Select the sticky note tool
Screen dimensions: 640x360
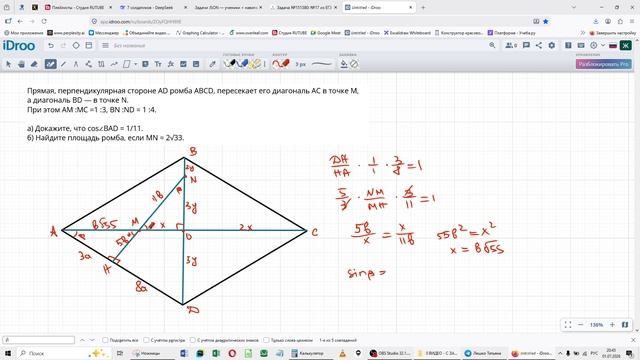[x=145, y=64]
